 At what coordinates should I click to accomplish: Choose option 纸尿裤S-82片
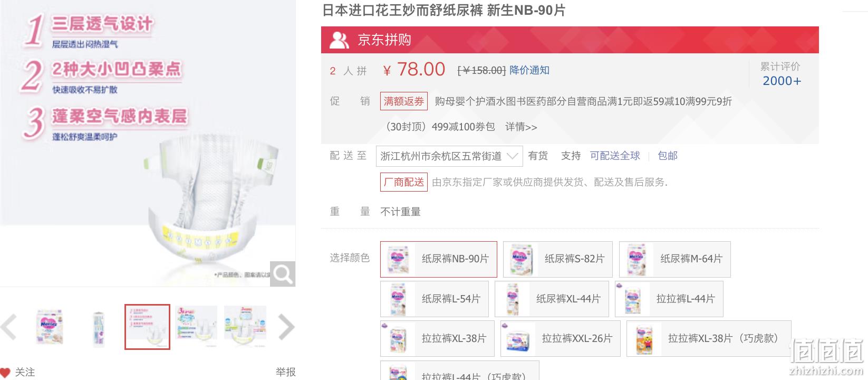tap(558, 259)
